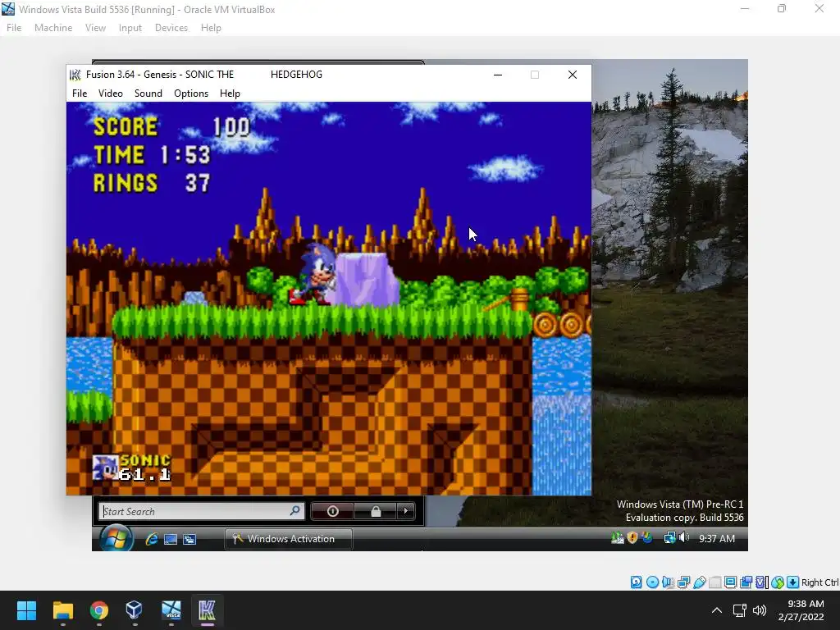
Task: Click VirtualBox keyboard capture arrow indicator
Action: 793,582
